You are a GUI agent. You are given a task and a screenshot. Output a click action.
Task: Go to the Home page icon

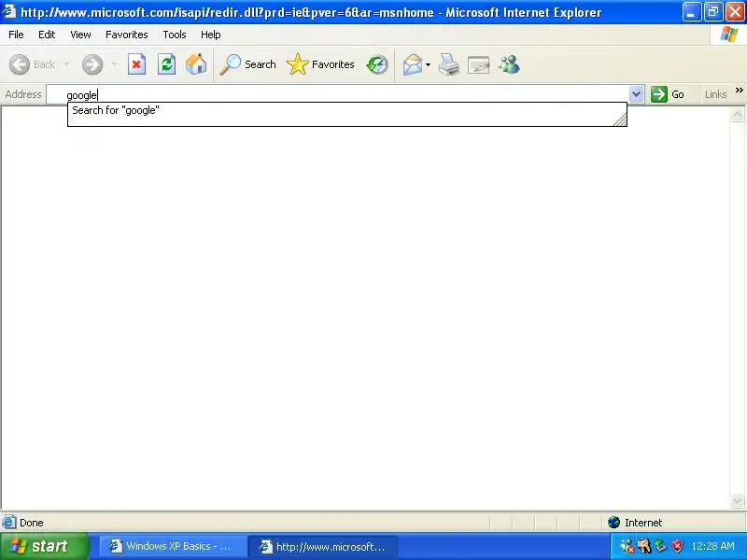pos(196,64)
